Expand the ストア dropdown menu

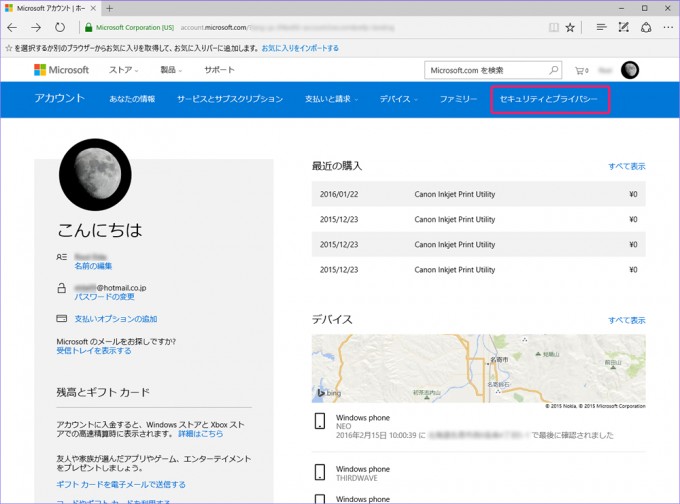point(124,70)
